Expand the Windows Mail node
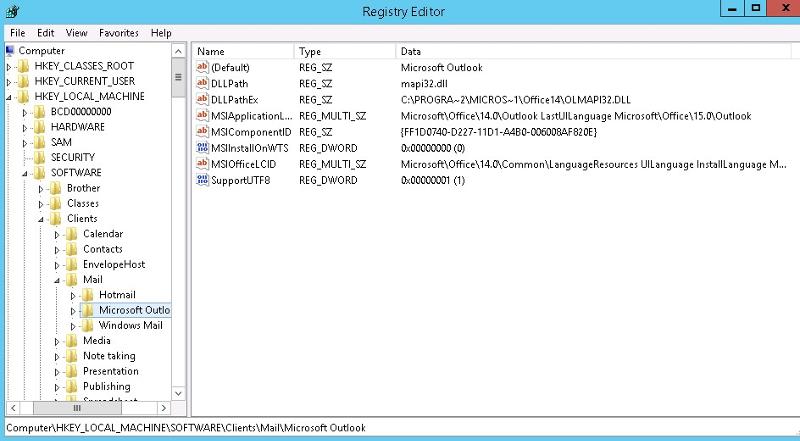 [73, 326]
